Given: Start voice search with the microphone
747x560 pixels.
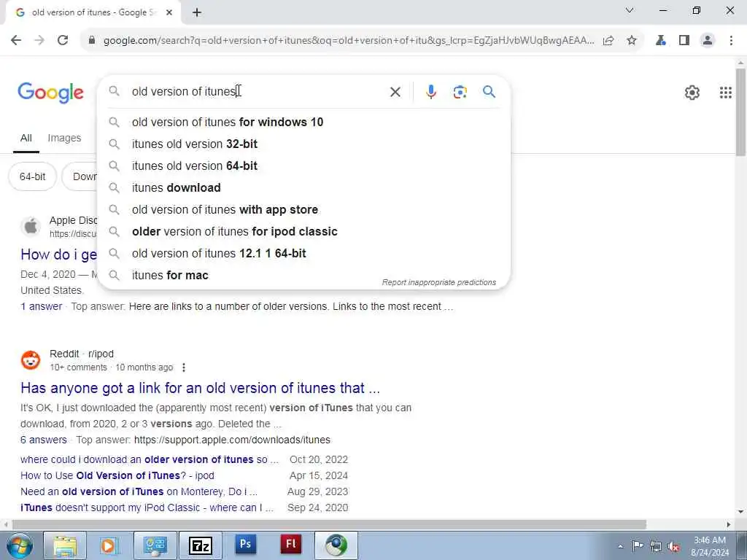Looking at the screenshot, I should coord(431,92).
